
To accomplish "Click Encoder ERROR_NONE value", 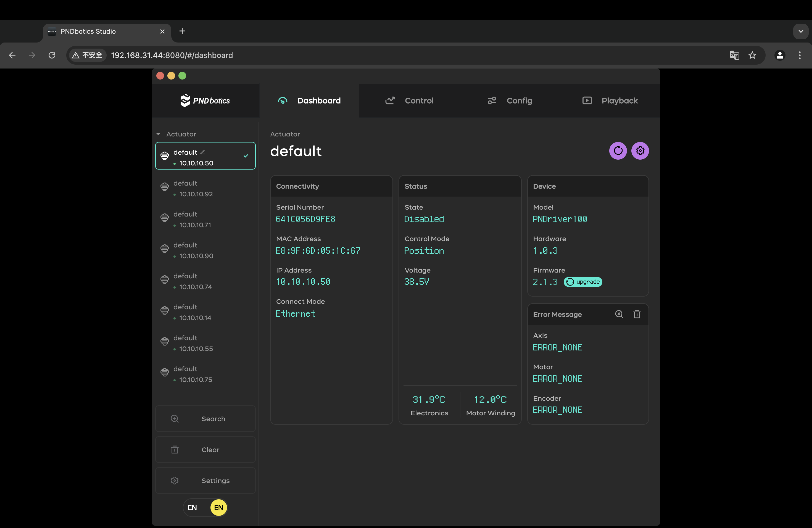I will coord(557,410).
